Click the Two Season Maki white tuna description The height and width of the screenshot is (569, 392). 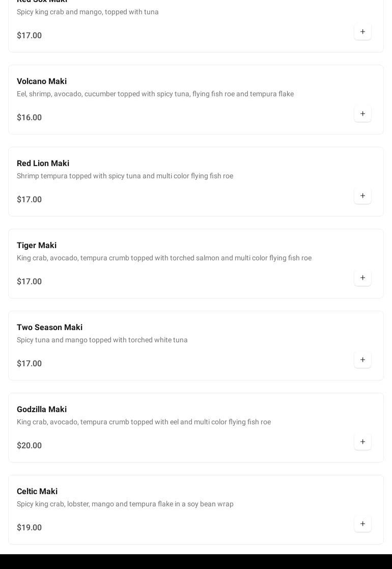pyautogui.click(x=102, y=340)
